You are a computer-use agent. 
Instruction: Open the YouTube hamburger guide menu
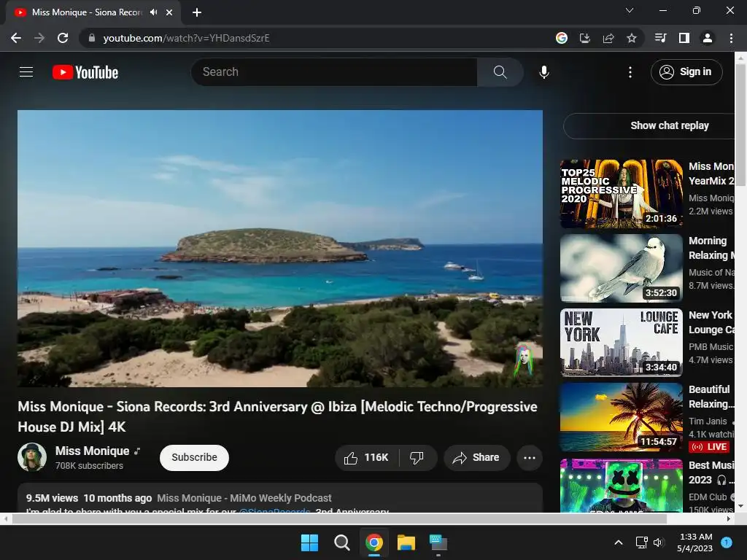(x=26, y=72)
